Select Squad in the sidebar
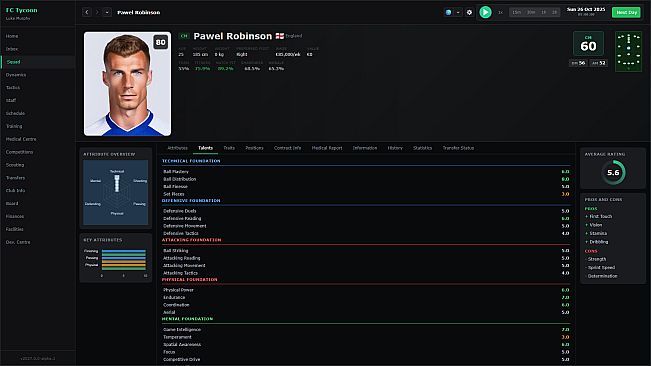Image resolution: width=651 pixels, height=366 pixels. click(x=38, y=62)
